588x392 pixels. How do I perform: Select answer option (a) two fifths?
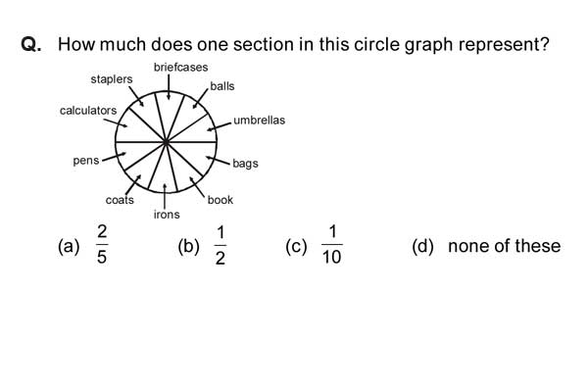pyautogui.click(x=83, y=246)
